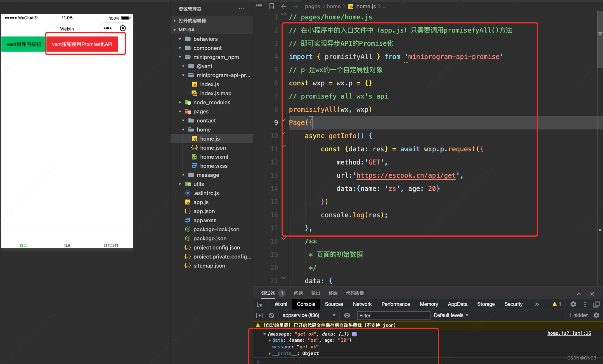Image resolution: width=603 pixels, height=364 pixels.
Task: Click the element inspector (select element) icon
Action: click(260, 304)
